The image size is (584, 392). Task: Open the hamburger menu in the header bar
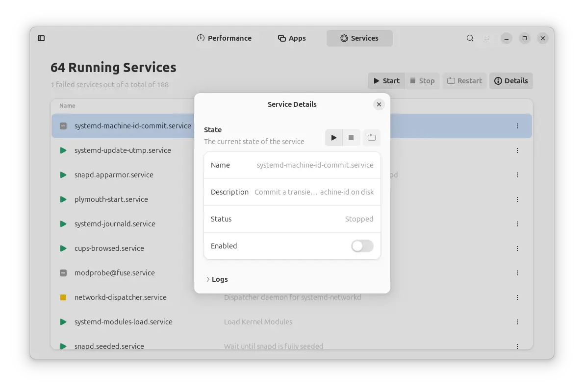point(486,38)
